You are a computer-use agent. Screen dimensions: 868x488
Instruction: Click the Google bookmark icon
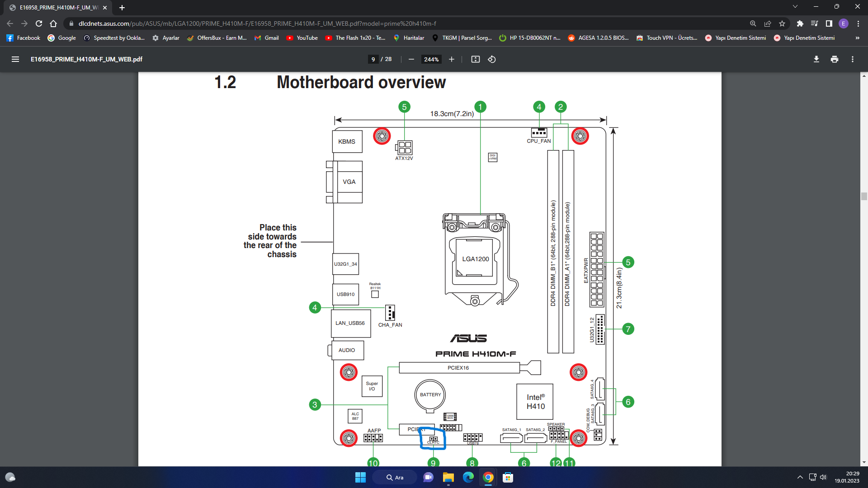coord(51,38)
